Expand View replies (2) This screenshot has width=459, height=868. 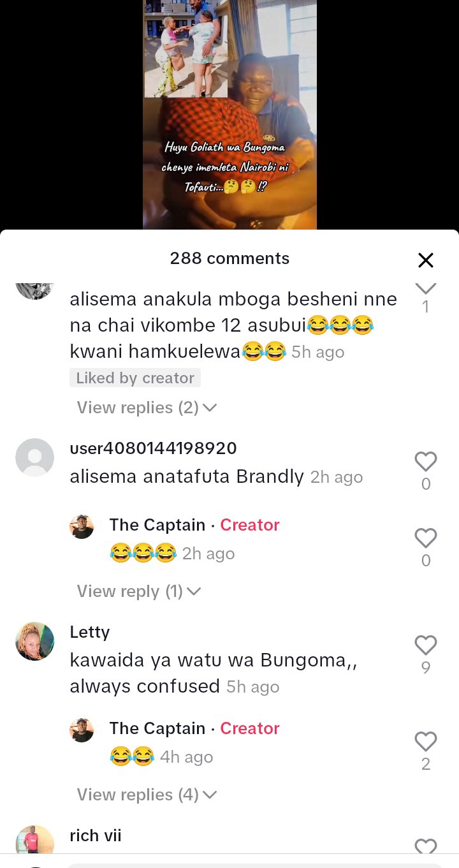pos(147,408)
